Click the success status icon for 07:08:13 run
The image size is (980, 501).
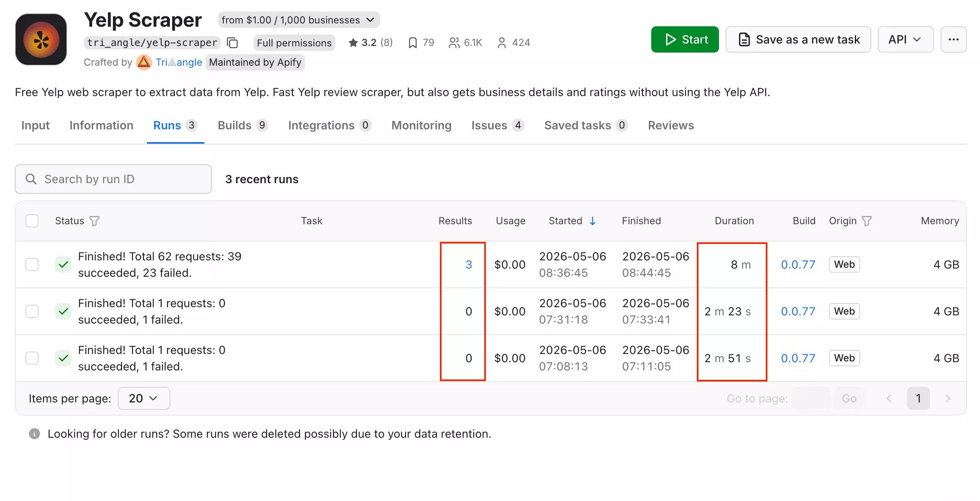[x=63, y=358]
